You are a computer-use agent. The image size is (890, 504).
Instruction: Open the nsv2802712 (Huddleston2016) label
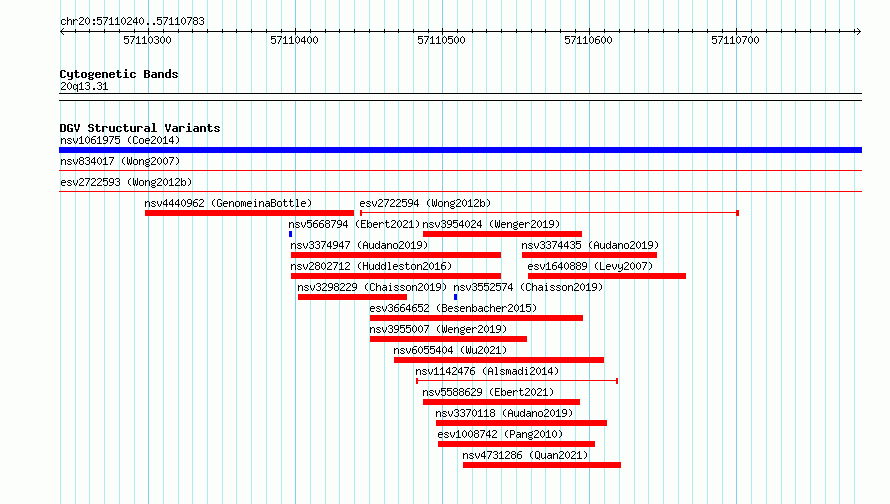point(371,266)
